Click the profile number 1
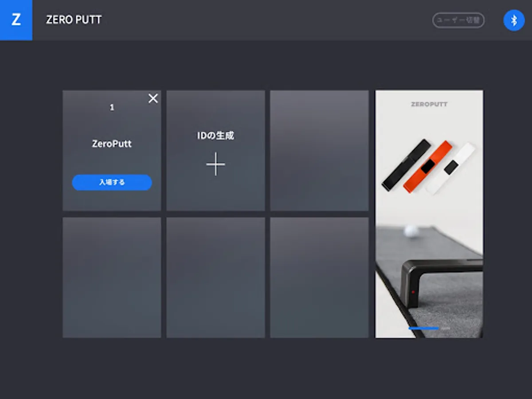This screenshot has width=532, height=399. point(112,108)
